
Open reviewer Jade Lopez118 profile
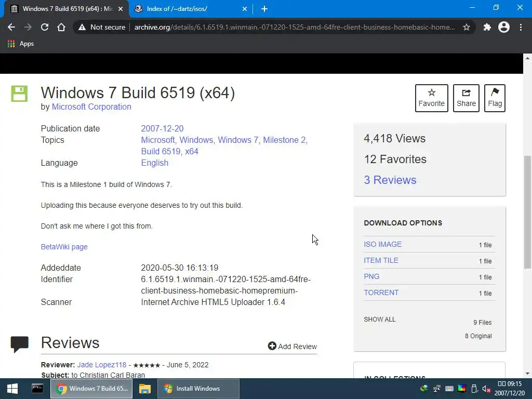(x=101, y=365)
